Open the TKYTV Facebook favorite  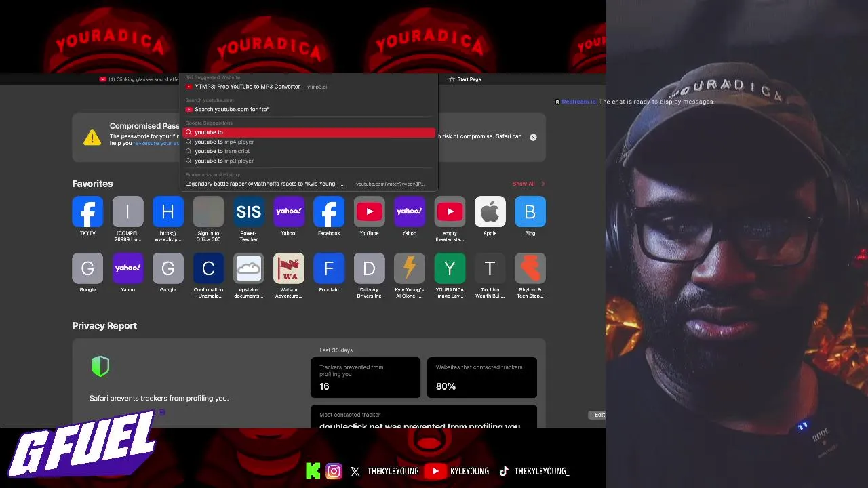[87, 211]
